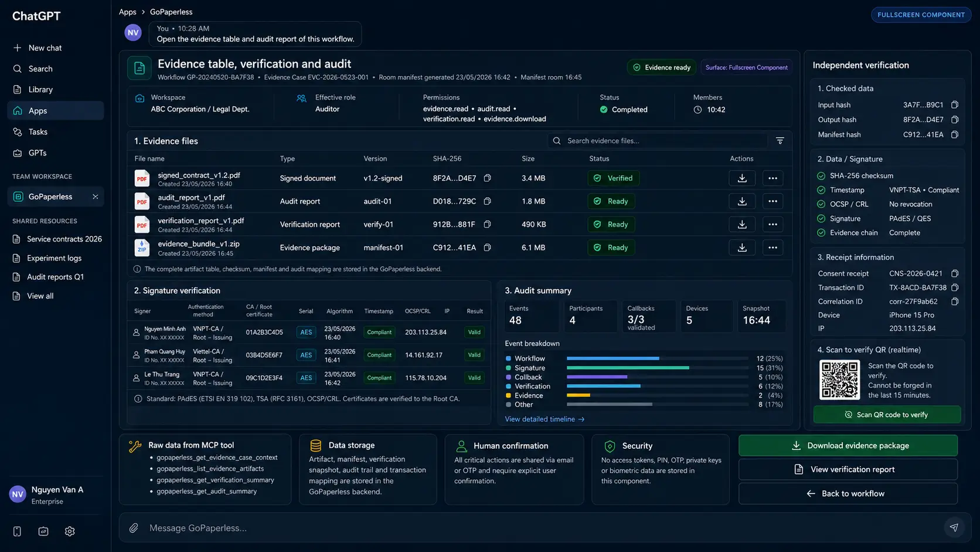
Task: Open more actions for signed_contract_v1.2.pdf
Action: click(x=773, y=178)
